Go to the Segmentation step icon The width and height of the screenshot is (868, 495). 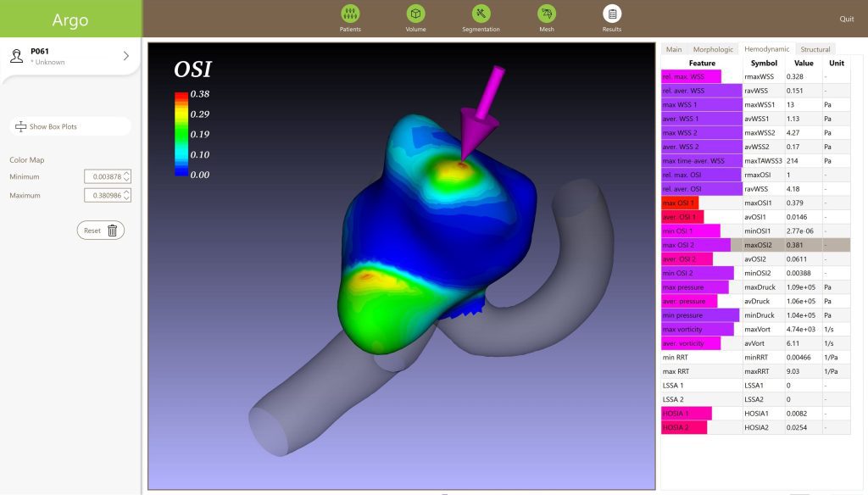coord(481,14)
